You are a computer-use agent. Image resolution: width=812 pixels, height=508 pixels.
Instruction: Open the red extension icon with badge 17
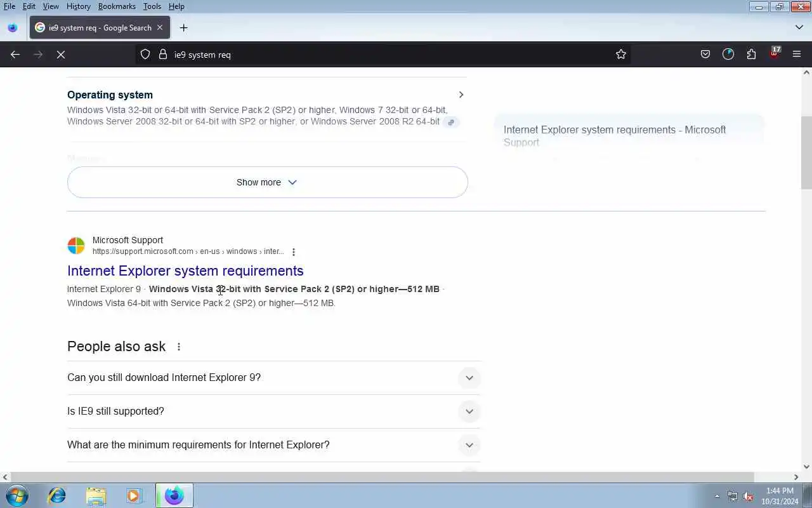click(774, 53)
